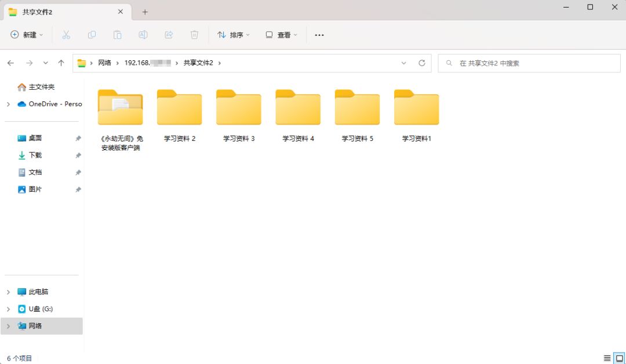Click the Copy icon in toolbar
The image size is (626, 364).
[x=92, y=35]
